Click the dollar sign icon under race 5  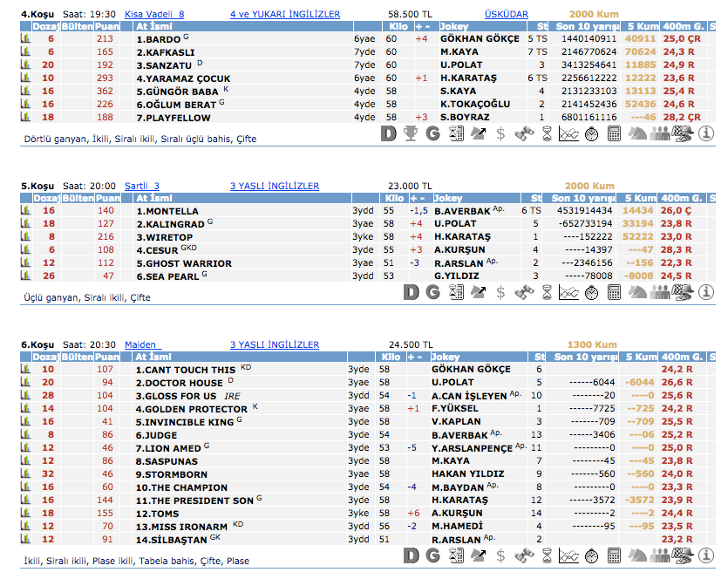(500, 292)
